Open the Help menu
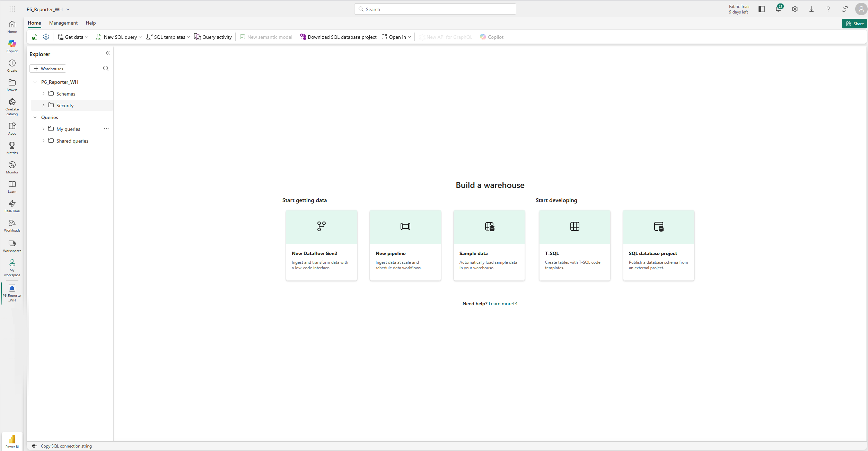Image resolution: width=868 pixels, height=451 pixels. (x=90, y=23)
